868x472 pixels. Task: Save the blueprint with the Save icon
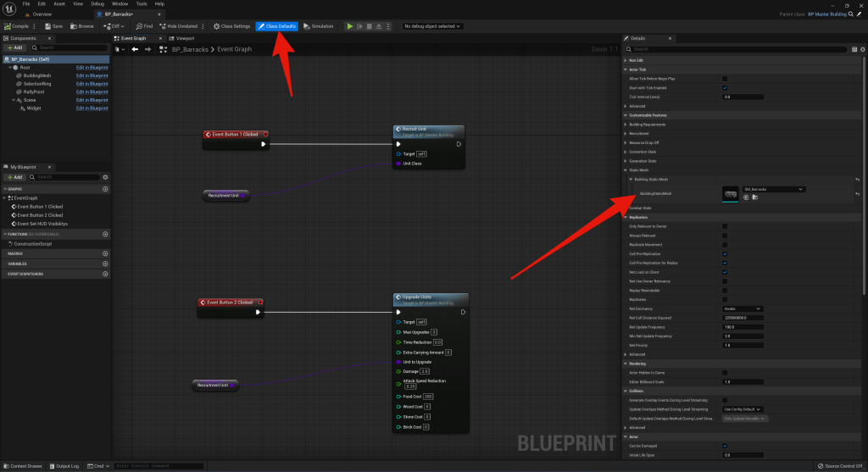click(x=53, y=26)
